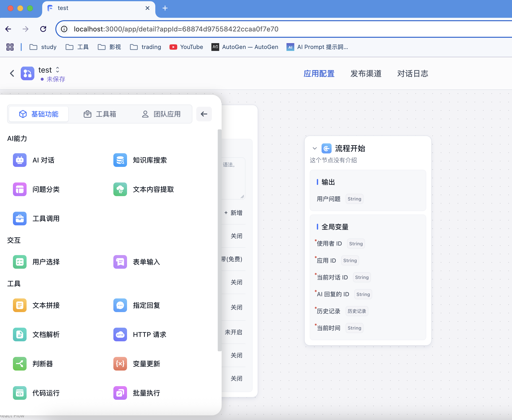Open the 影视 bookmarks folder
Screen dimensions: 512x420
(109, 47)
